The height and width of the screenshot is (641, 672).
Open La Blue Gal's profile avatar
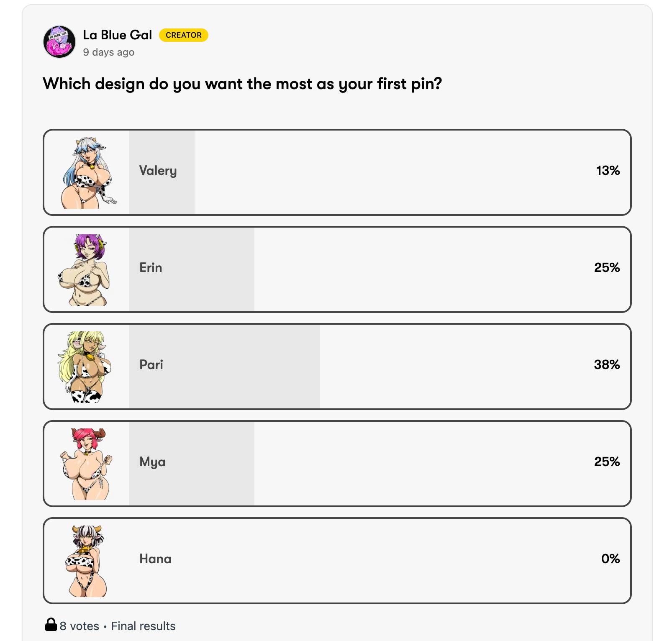[x=59, y=42]
